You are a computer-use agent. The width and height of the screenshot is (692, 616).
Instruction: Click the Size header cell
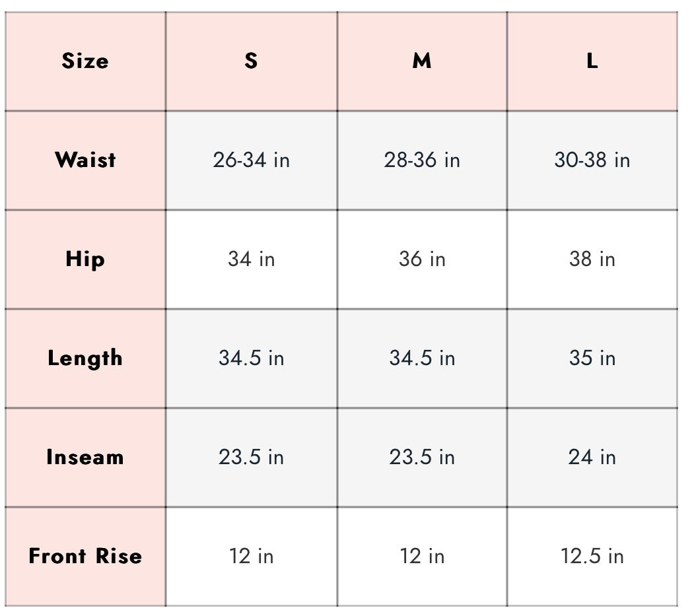[x=85, y=61]
